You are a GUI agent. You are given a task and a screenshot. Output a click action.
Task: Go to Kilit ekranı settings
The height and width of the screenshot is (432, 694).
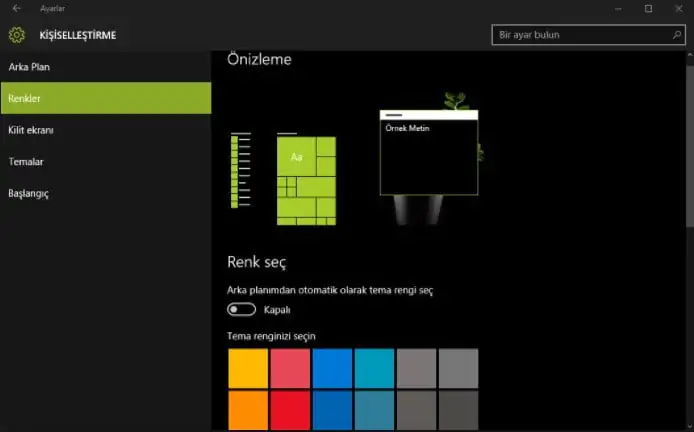(x=31, y=130)
